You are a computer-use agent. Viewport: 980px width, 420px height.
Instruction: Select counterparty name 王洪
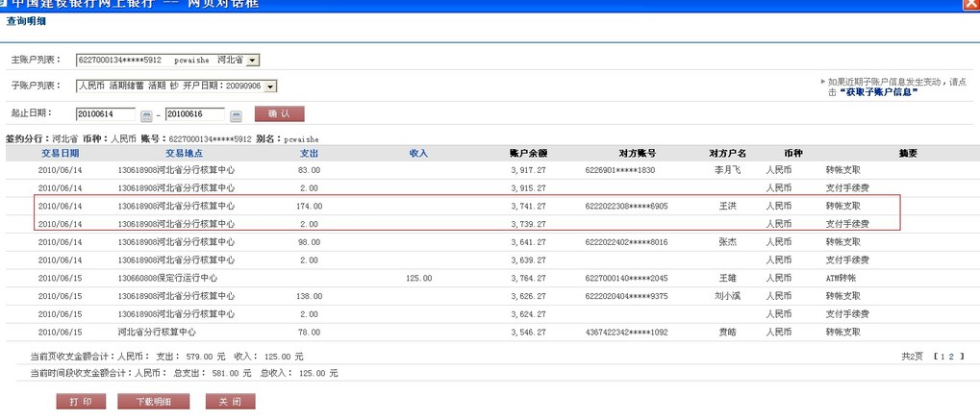[x=727, y=206]
